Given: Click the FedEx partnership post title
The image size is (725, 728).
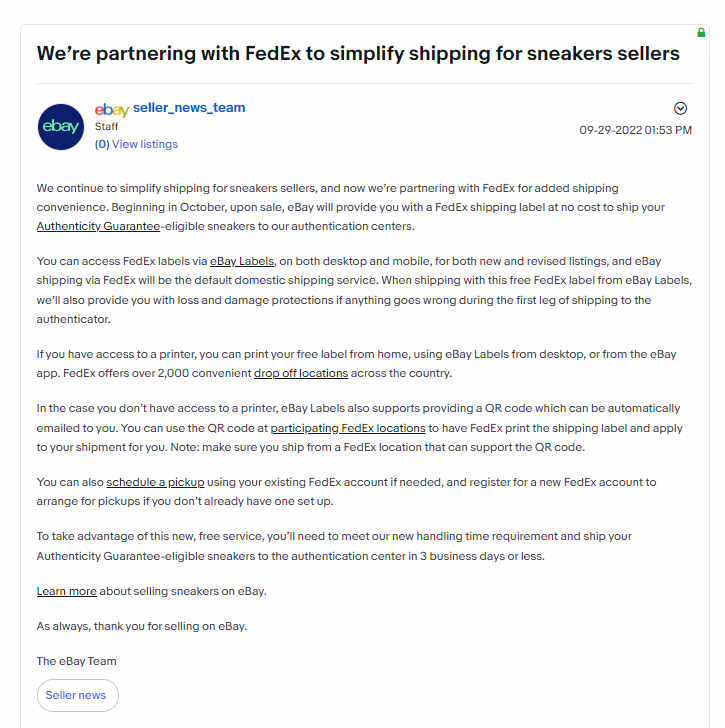Looking at the screenshot, I should click(358, 54).
